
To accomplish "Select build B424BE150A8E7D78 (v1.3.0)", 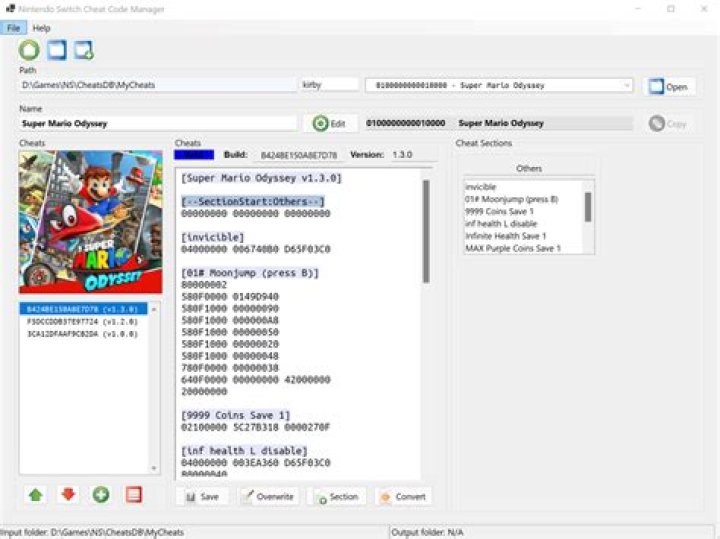I will [83, 309].
